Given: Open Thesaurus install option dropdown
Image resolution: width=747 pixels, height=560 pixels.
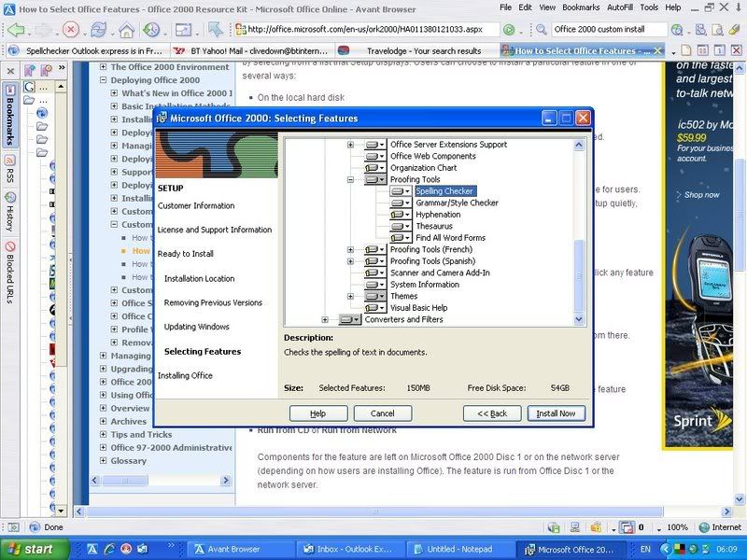Looking at the screenshot, I should tap(401, 226).
